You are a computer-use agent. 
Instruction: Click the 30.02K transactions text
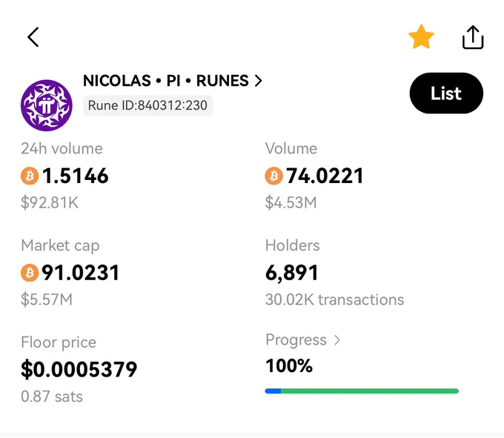click(x=334, y=299)
